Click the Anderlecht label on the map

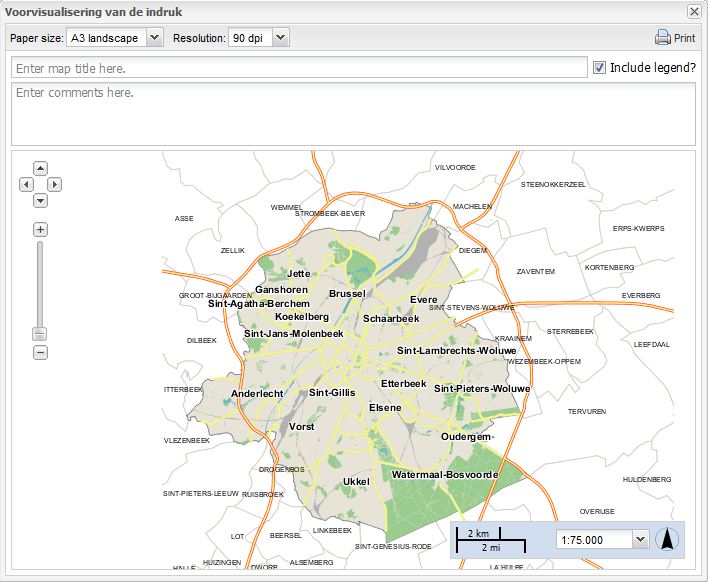point(258,394)
